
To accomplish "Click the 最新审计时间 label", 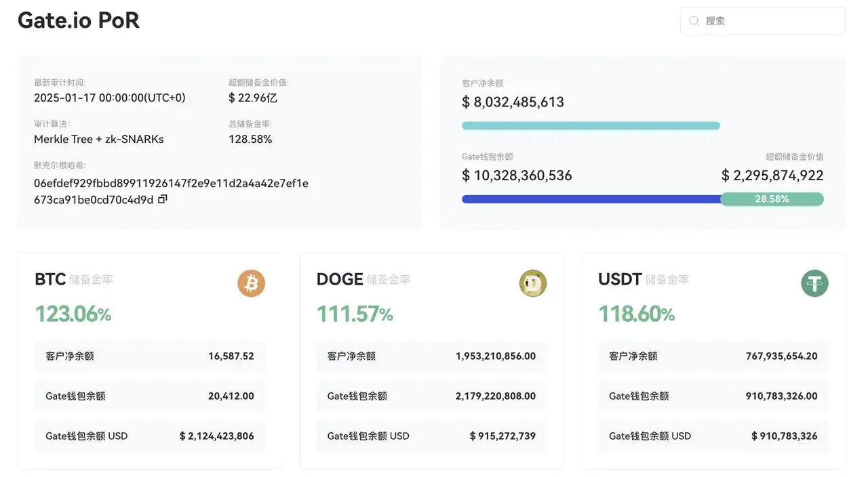I will 60,83.
